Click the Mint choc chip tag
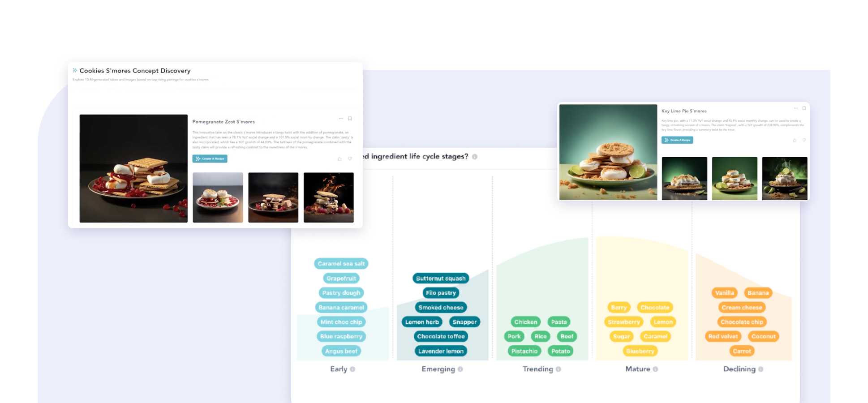Image resolution: width=868 pixels, height=403 pixels. pyautogui.click(x=341, y=322)
